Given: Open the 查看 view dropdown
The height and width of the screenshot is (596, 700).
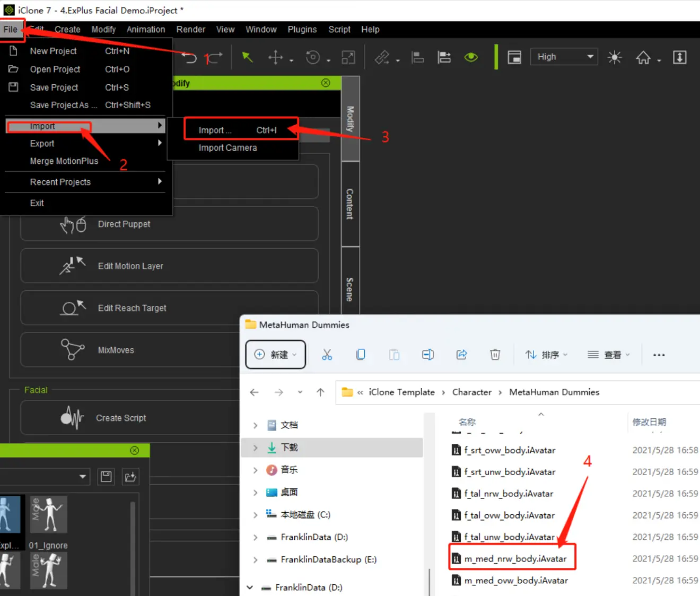Looking at the screenshot, I should click(609, 355).
